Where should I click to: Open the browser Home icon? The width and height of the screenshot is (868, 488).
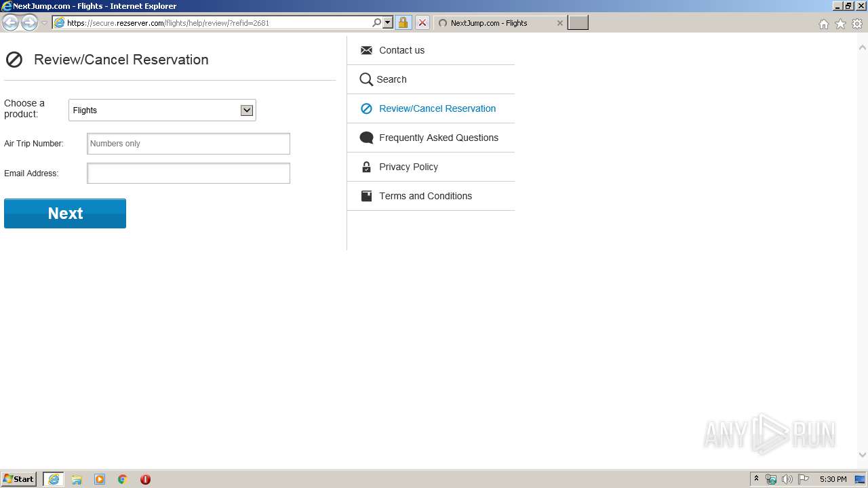(823, 24)
